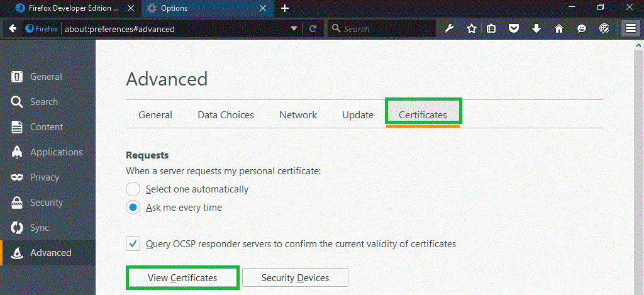Choose the 'Ask me every time' radio option

tap(133, 208)
